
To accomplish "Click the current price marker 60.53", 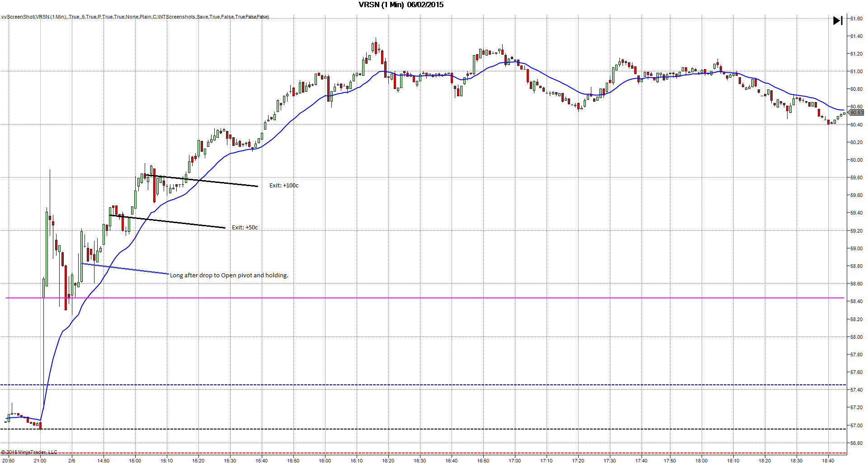I will [x=856, y=112].
